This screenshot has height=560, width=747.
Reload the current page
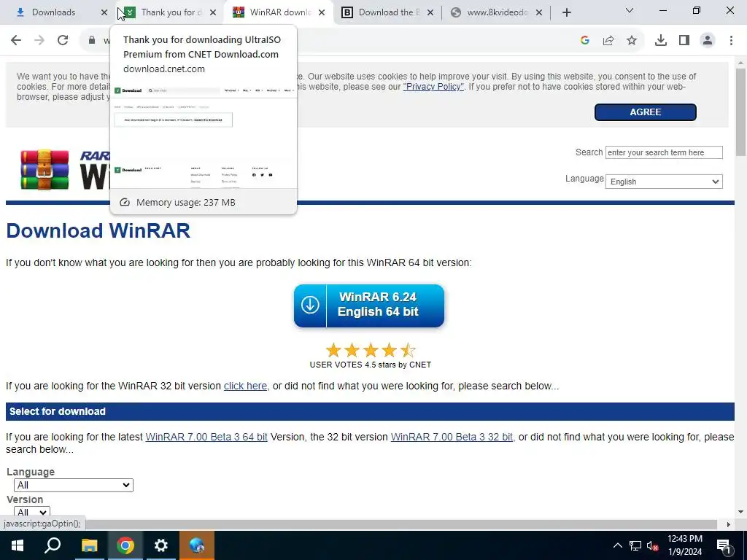pyautogui.click(x=63, y=41)
